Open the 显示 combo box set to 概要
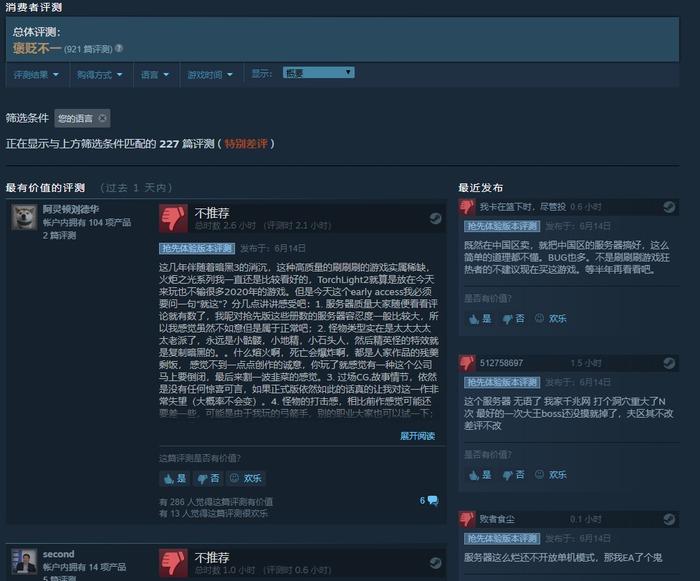 (319, 73)
